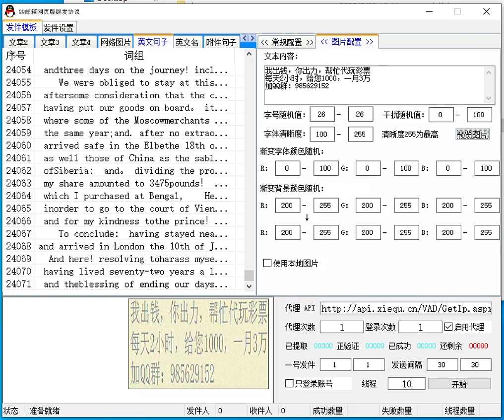This screenshot has width=504, height=420.
Task: Check the 只登录账号 option
Action: tap(290, 383)
